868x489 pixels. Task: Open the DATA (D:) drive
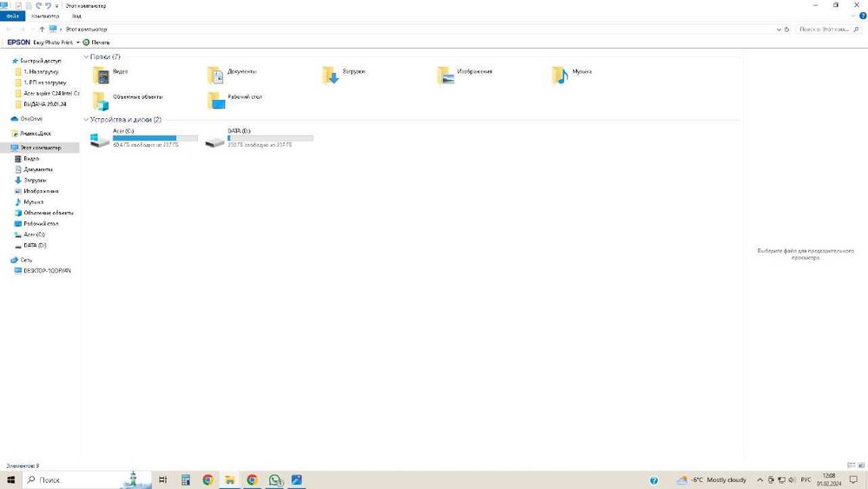[x=259, y=138]
